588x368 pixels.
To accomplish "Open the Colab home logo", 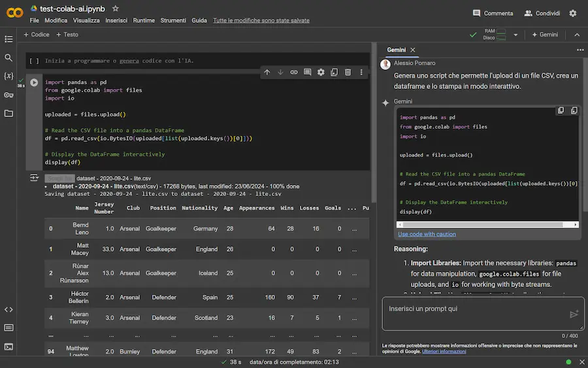I will click(14, 13).
